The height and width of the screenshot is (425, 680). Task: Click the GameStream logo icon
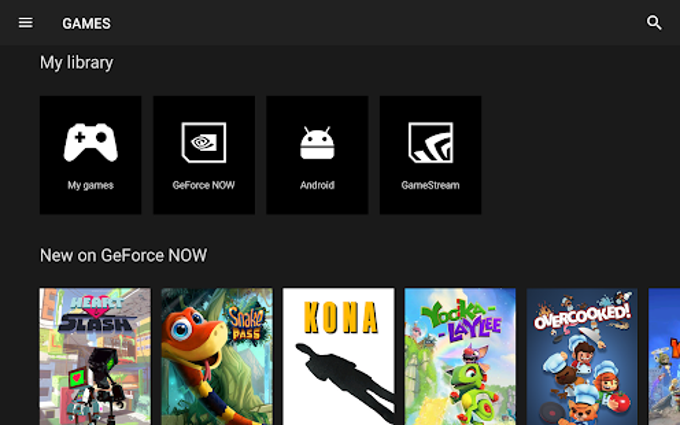(x=430, y=143)
